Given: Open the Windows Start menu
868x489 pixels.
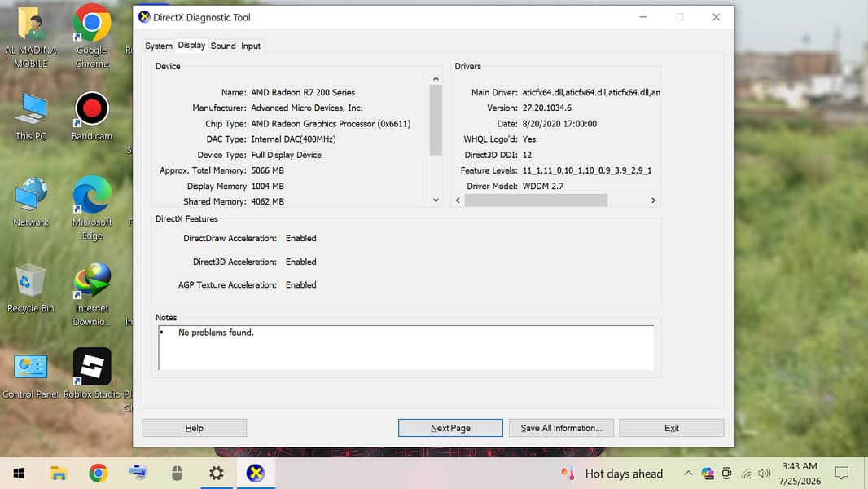Looking at the screenshot, I should pyautogui.click(x=19, y=474).
